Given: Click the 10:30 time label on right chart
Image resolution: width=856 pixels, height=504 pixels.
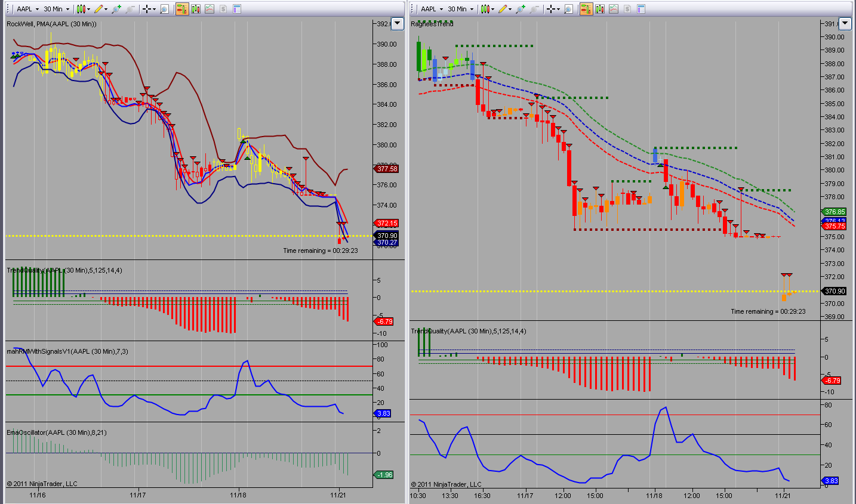Looking at the screenshot, I should [418, 496].
